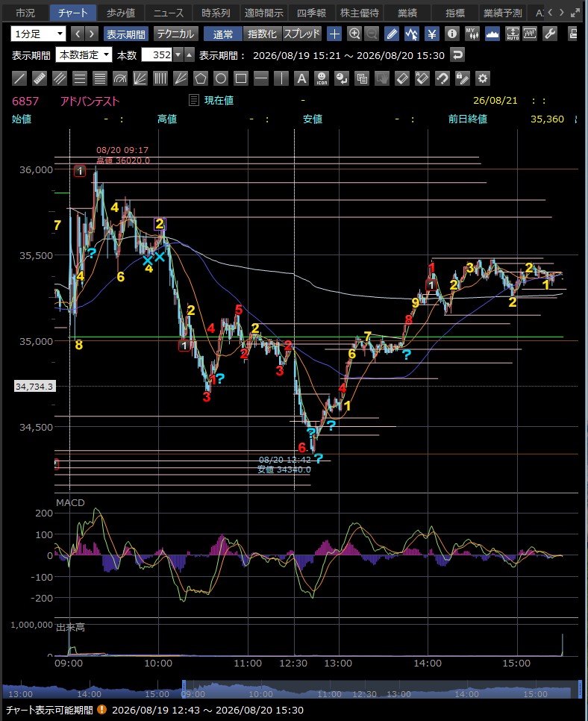Toggle the 表示期間 display period button
This screenshot has width=588, height=721.
(x=125, y=34)
